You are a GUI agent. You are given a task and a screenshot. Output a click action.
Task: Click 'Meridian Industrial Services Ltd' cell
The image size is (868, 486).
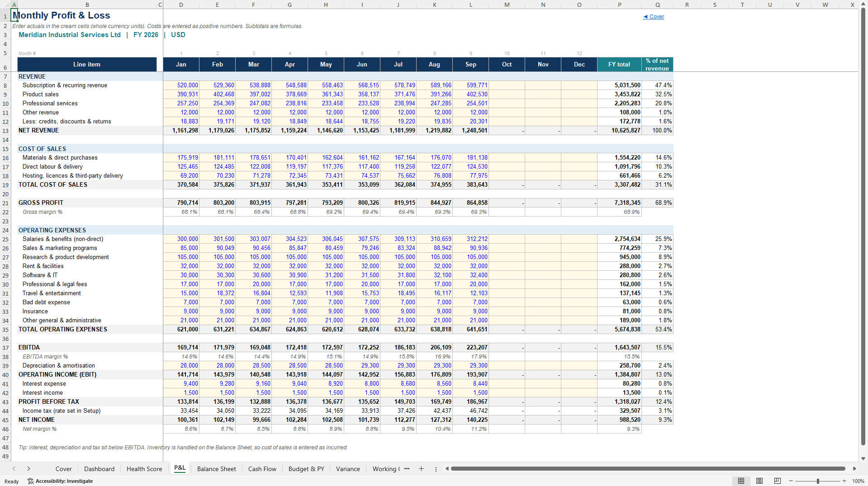[x=70, y=35]
